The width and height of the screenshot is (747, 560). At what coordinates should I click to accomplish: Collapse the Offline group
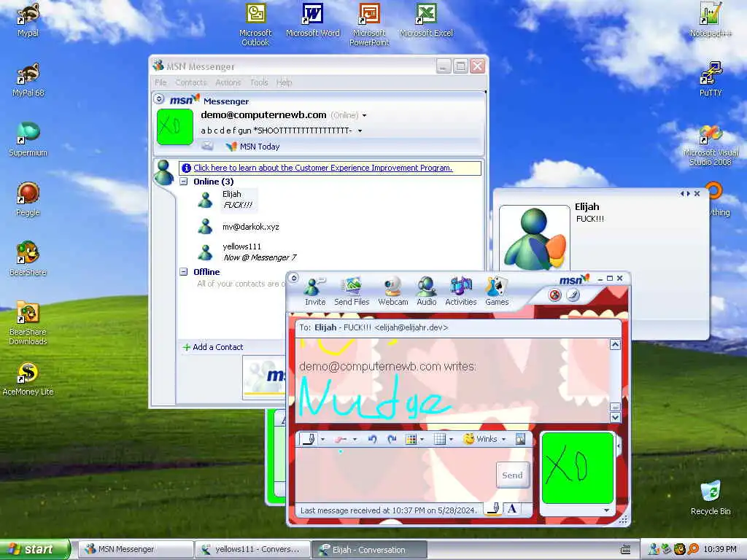click(x=183, y=272)
